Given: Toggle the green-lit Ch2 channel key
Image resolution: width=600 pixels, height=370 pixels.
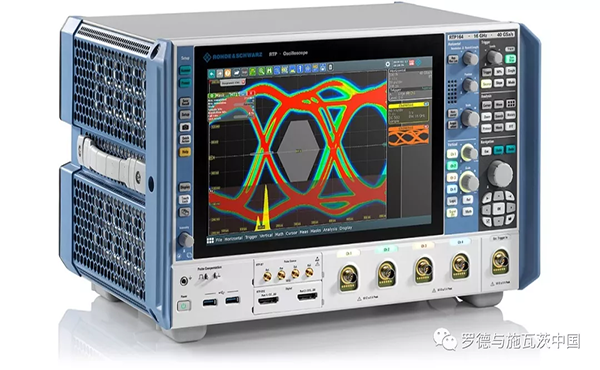Looking at the screenshot, I should 453,166.
